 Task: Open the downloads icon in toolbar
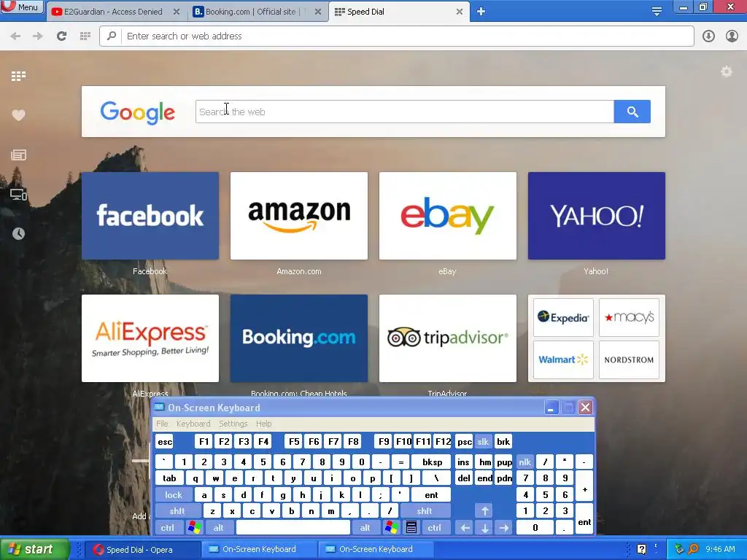click(708, 36)
